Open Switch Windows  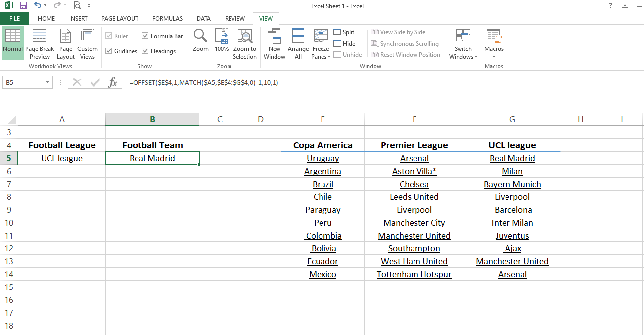click(x=463, y=44)
